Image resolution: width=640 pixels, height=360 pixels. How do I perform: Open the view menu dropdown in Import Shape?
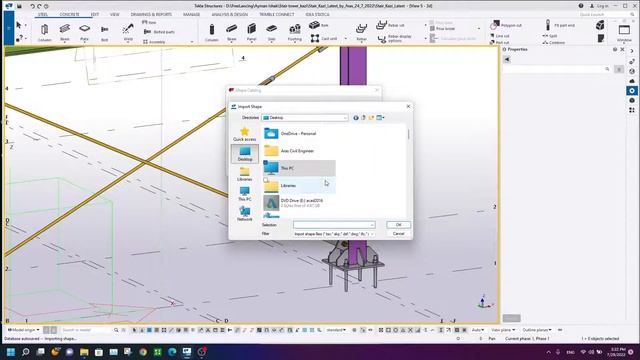(x=380, y=118)
